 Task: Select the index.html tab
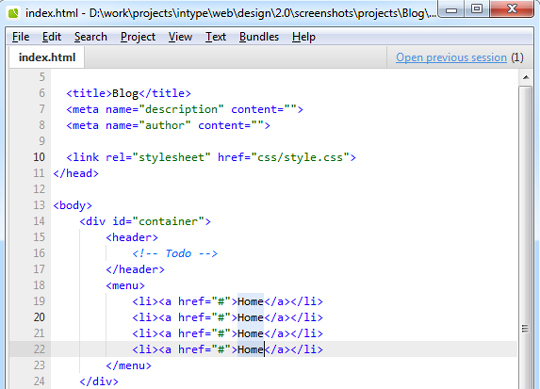pyautogui.click(x=47, y=57)
